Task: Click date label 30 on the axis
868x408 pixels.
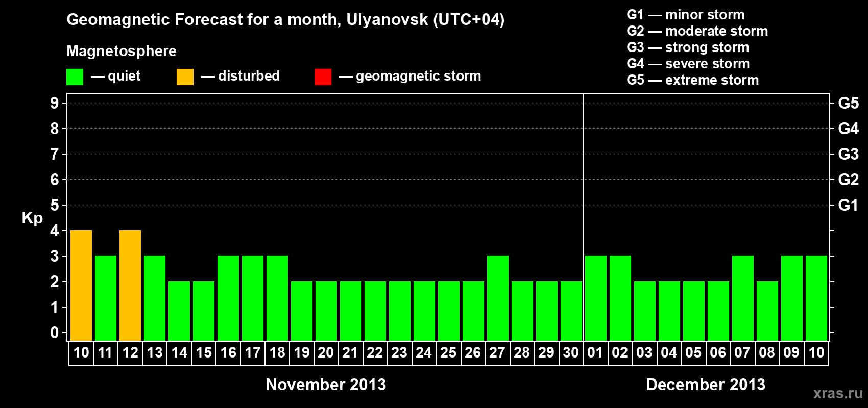Action: pos(571,352)
